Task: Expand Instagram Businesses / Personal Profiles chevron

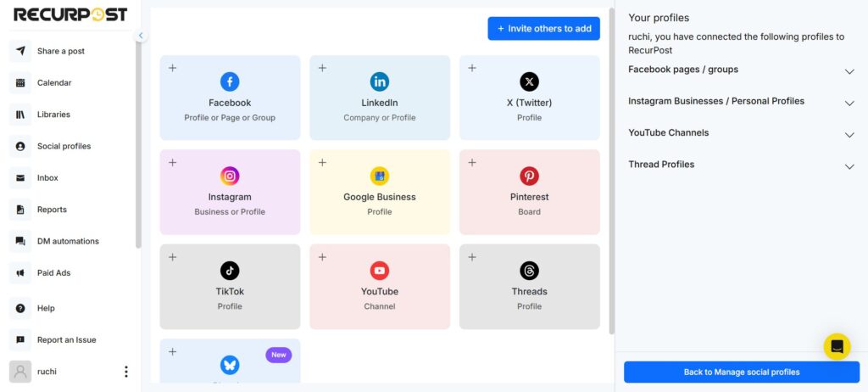Action: (849, 104)
